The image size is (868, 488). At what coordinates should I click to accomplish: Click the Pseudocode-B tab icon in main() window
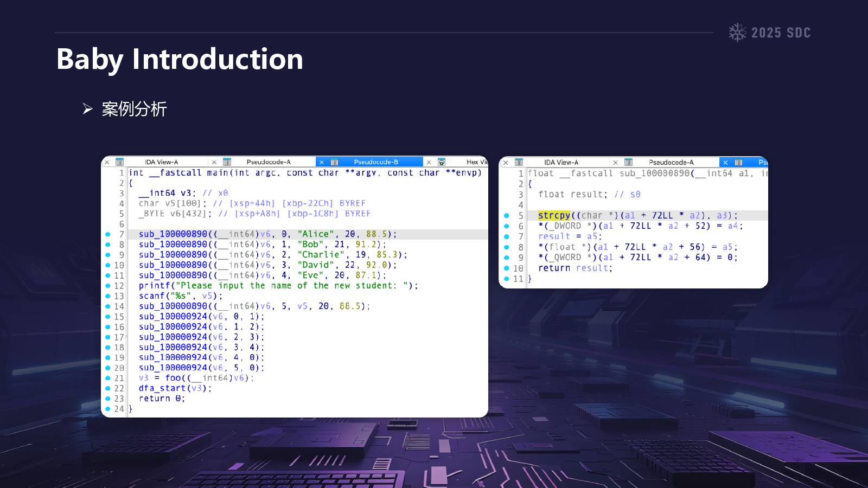pos(335,162)
